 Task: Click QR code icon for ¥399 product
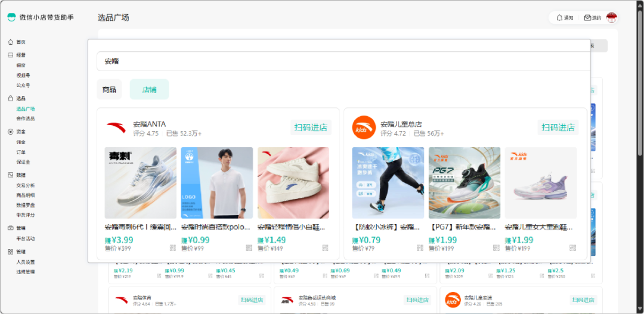[x=172, y=248]
